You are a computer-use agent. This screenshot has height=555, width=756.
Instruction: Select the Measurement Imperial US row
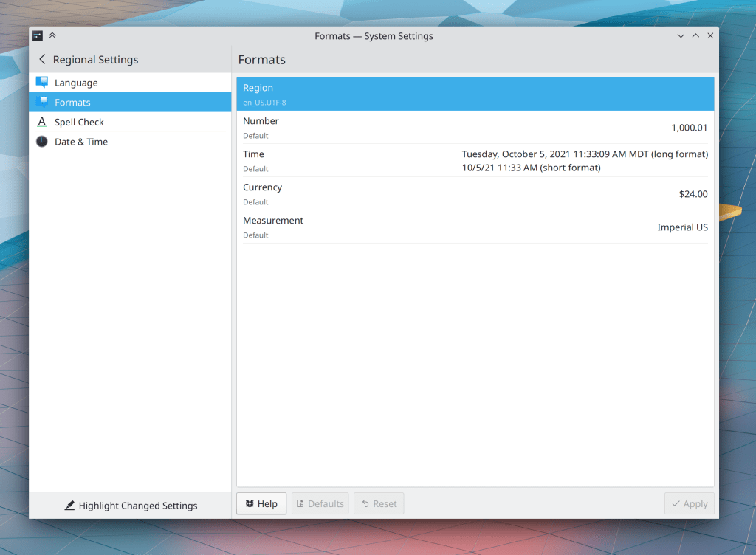pyautogui.click(x=475, y=227)
